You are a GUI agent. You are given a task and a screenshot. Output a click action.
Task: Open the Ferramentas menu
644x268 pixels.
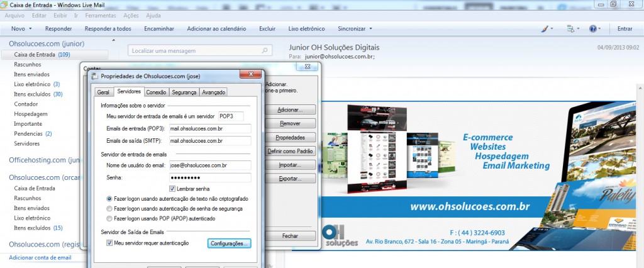click(100, 15)
